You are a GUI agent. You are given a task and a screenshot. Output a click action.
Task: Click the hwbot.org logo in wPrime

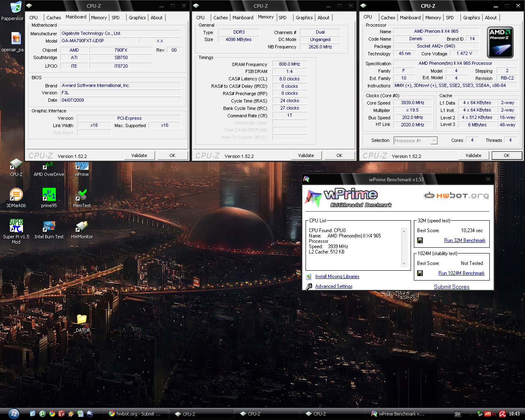click(456, 196)
